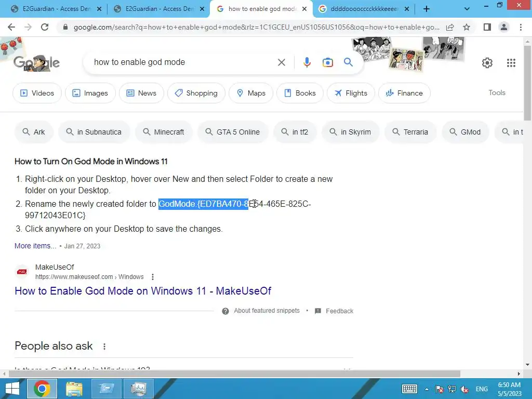Screen dimensions: 532x399
Task: Open Chrome from the taskbar
Action: [42, 389]
